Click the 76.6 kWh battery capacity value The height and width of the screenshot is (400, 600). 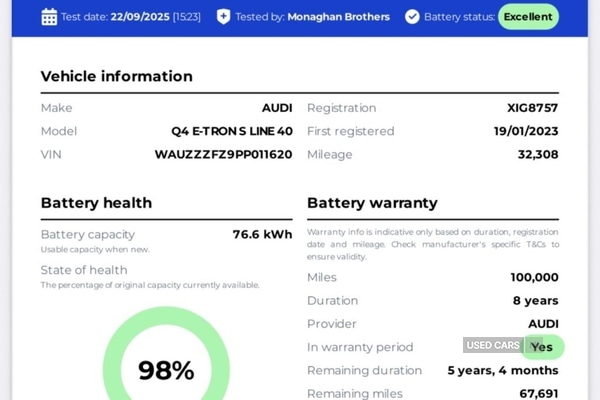point(262,234)
